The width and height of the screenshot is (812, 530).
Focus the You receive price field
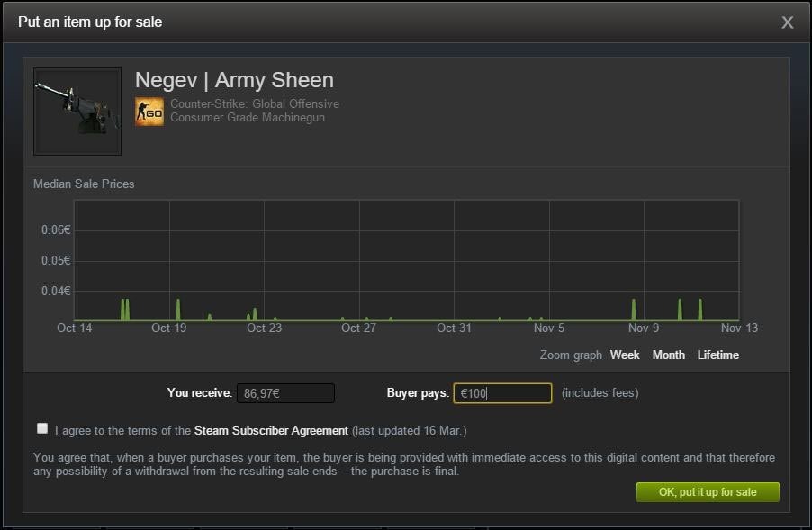(x=286, y=393)
